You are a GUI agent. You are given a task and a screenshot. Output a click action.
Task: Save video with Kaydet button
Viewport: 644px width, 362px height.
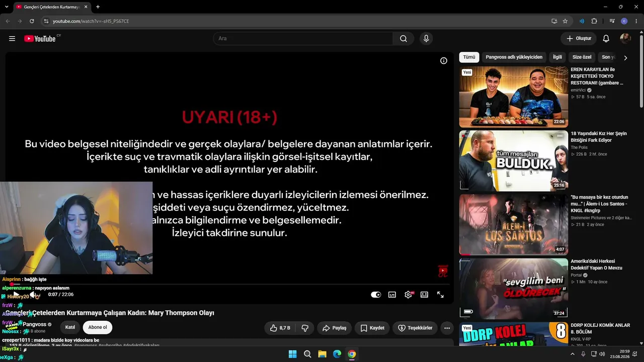372,328
